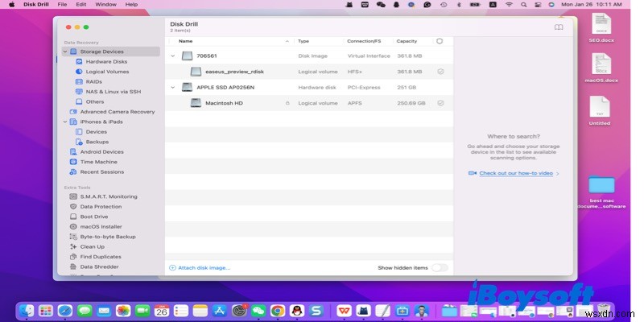Image resolution: width=644 pixels, height=322 pixels.
Task: Open macOS.docx file on desktop
Action: 601,68
